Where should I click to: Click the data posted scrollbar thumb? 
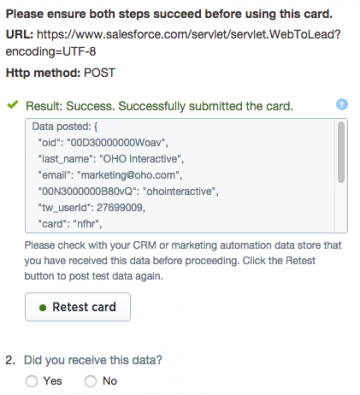(341, 152)
